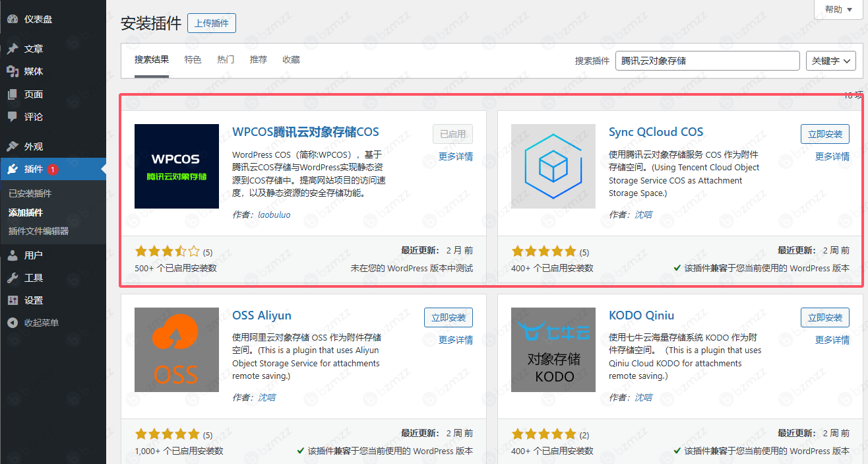Click the star rating of Sync QCloud COS

pos(544,251)
